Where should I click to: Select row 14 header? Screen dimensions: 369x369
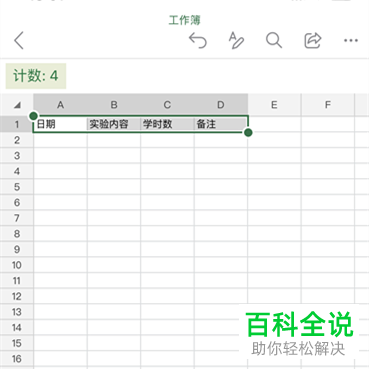(17, 328)
